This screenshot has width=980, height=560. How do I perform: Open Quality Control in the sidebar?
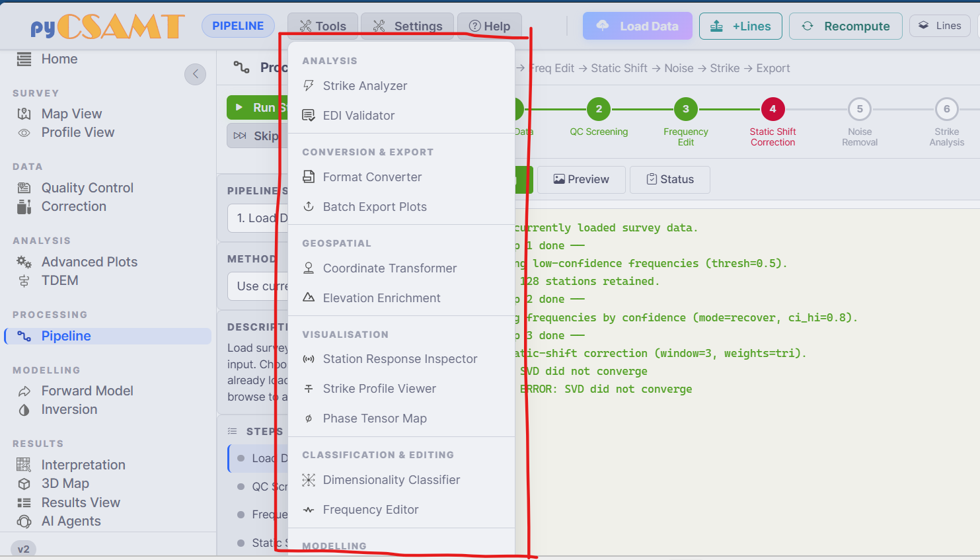click(x=87, y=188)
